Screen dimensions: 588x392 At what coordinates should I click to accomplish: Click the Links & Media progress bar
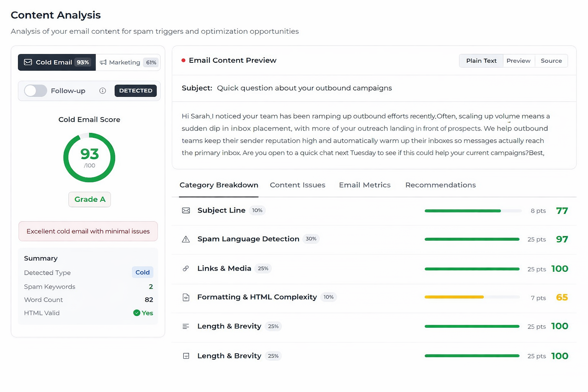472,269
